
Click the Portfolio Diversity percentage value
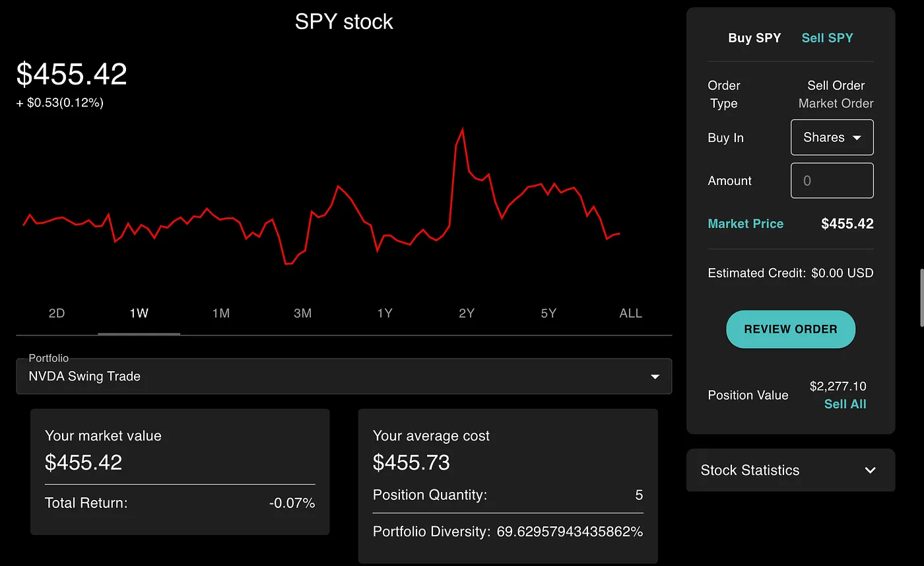[570, 531]
